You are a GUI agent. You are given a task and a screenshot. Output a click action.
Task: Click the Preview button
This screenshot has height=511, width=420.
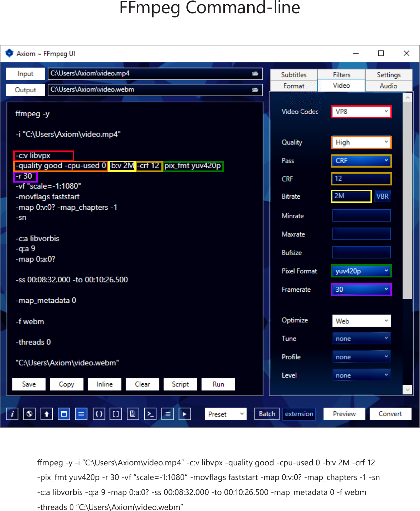point(344,414)
